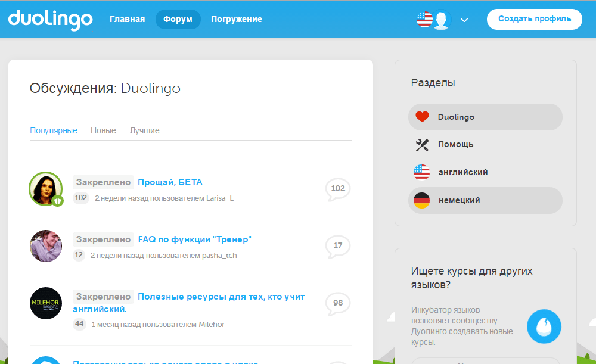Select the Форум nav tab

178,20
